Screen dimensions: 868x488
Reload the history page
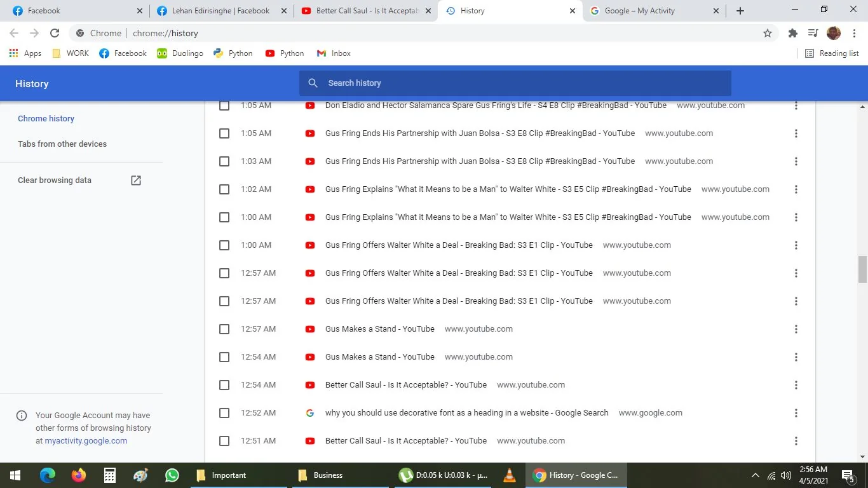[55, 33]
